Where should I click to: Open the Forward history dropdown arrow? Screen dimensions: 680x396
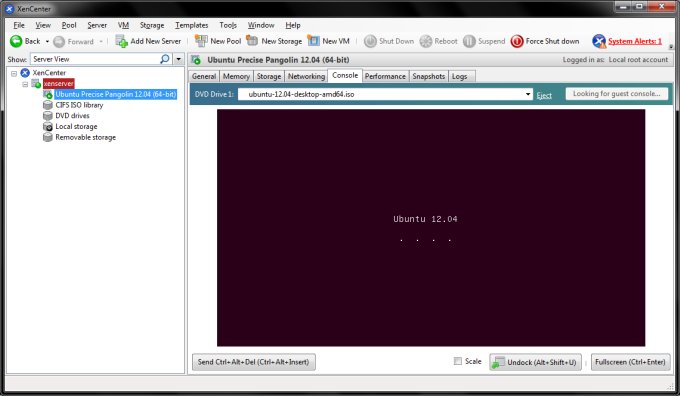tap(101, 42)
